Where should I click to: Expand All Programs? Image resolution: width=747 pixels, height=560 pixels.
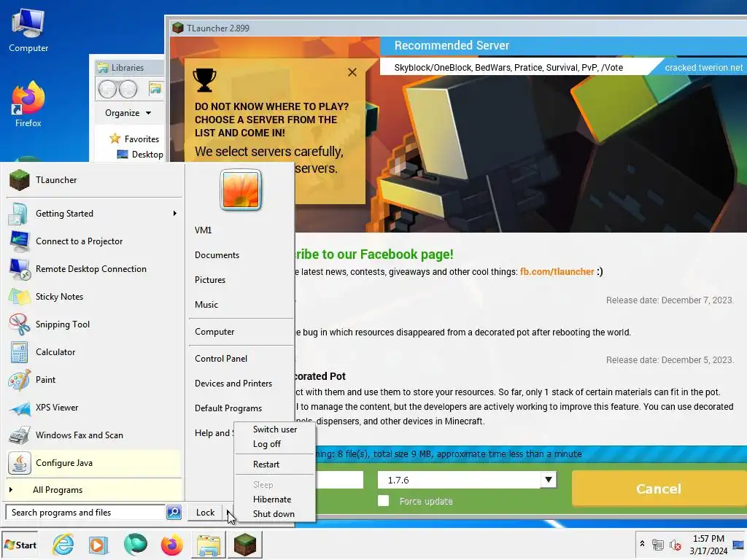pyautogui.click(x=94, y=490)
